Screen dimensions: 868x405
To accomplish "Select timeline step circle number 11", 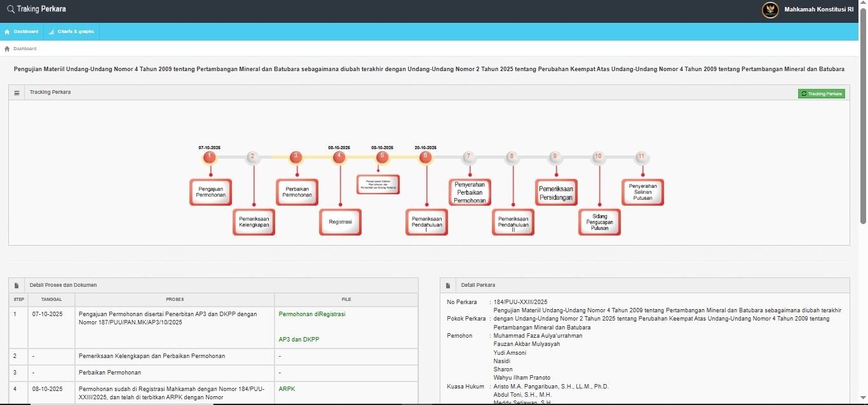I will [642, 157].
